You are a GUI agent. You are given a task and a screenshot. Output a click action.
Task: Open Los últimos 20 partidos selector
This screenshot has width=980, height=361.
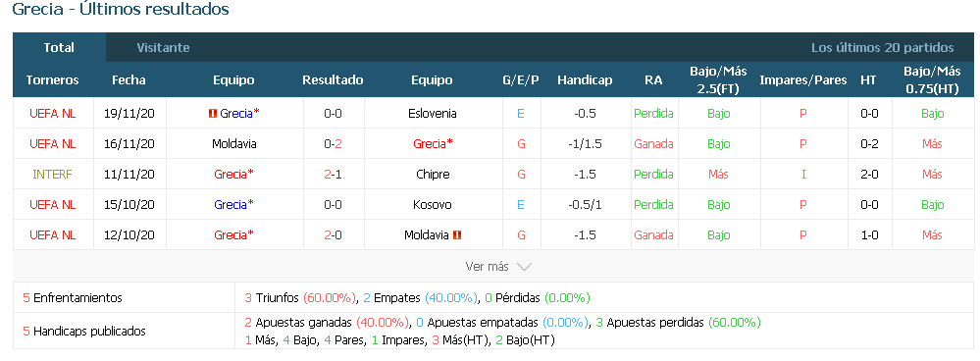point(883,47)
